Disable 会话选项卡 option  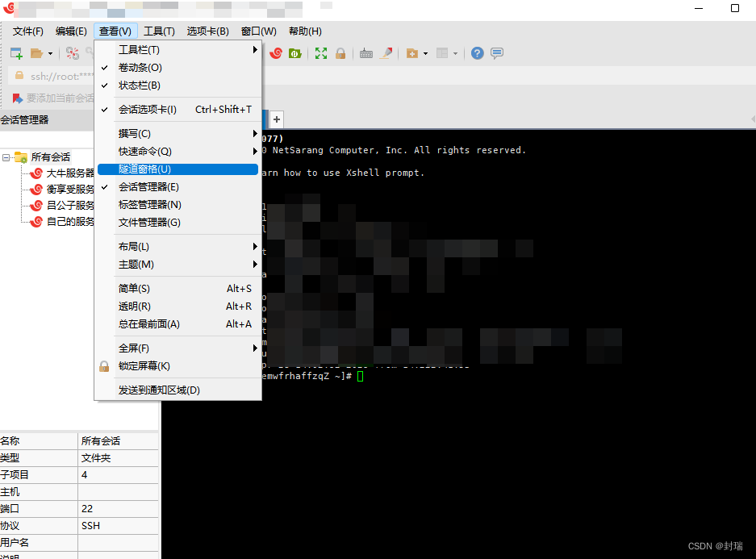tap(149, 109)
